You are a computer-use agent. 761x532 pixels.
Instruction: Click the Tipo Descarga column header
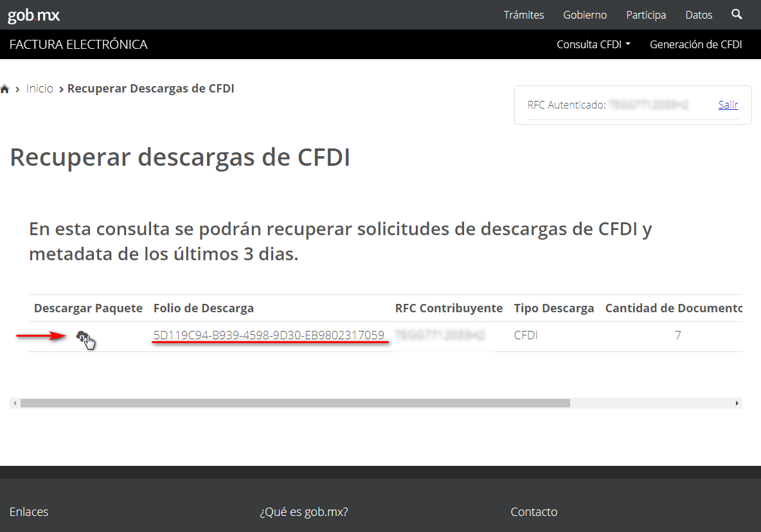click(553, 308)
